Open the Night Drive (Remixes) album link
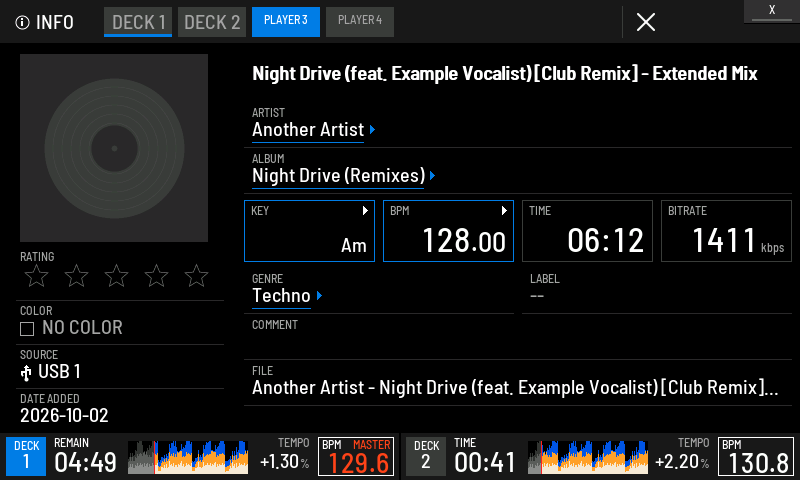The width and height of the screenshot is (800, 480). 338,176
